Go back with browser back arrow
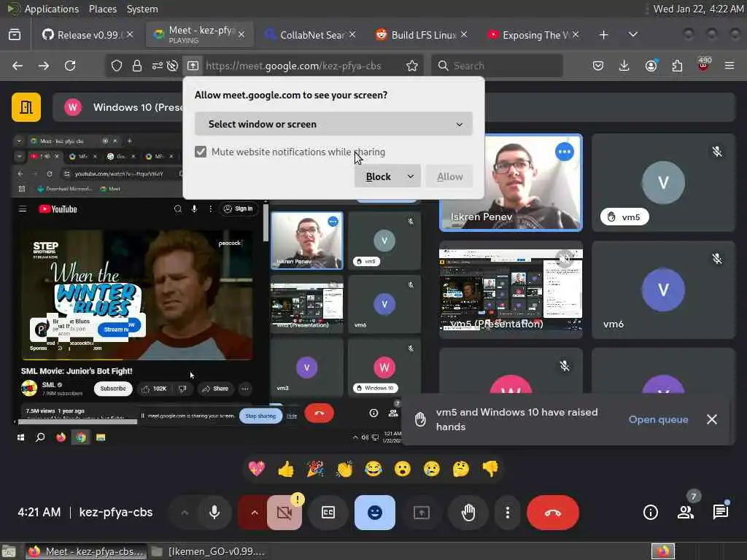Viewport: 747px width, 560px height. tap(18, 66)
